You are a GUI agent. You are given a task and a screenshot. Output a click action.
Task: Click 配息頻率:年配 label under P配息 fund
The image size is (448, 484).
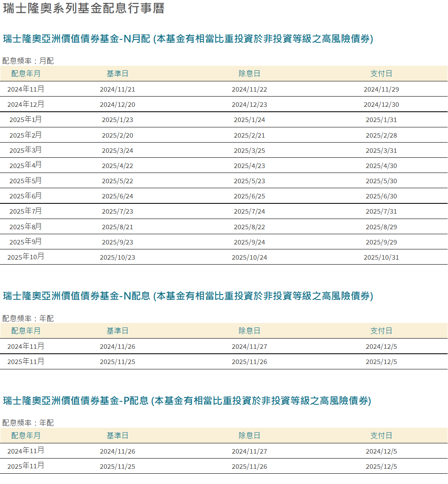coord(28,423)
